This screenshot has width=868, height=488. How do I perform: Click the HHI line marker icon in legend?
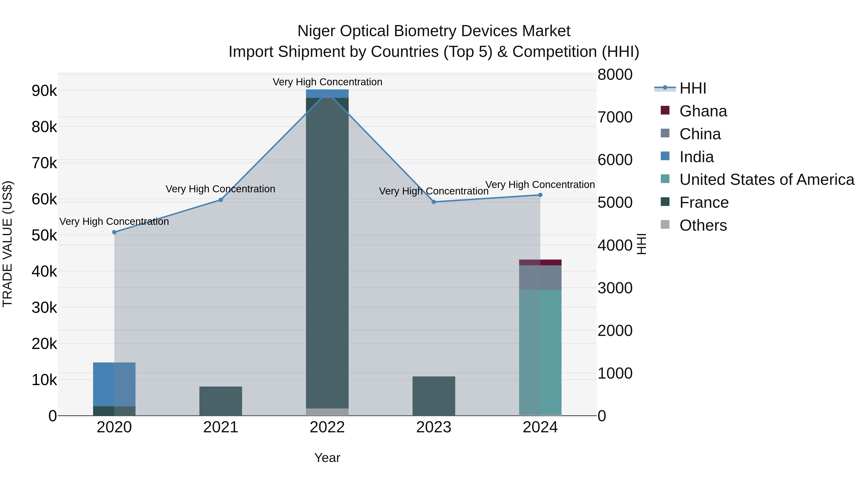click(x=665, y=88)
